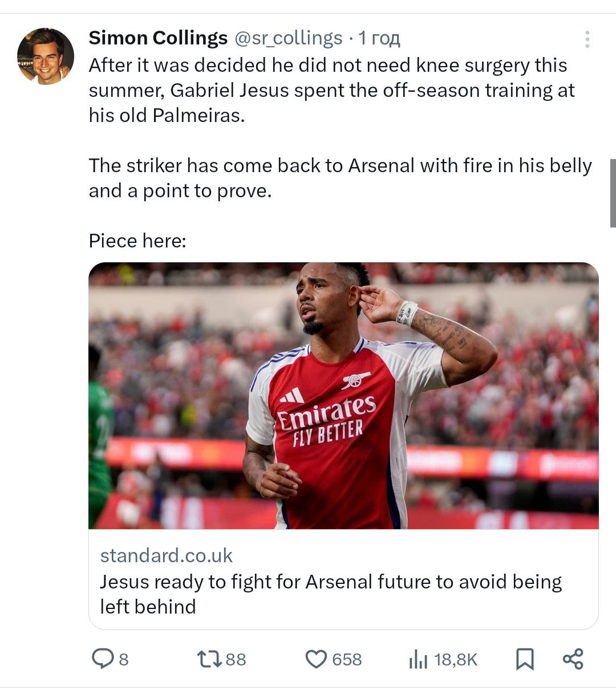Click the share icon
Image resolution: width=616 pixels, height=698 pixels.
pos(573,659)
